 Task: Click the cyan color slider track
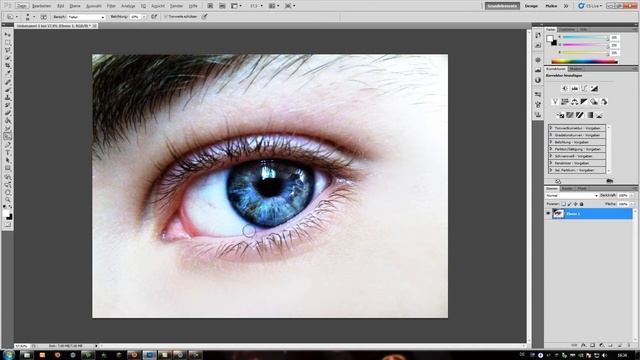coord(585,37)
